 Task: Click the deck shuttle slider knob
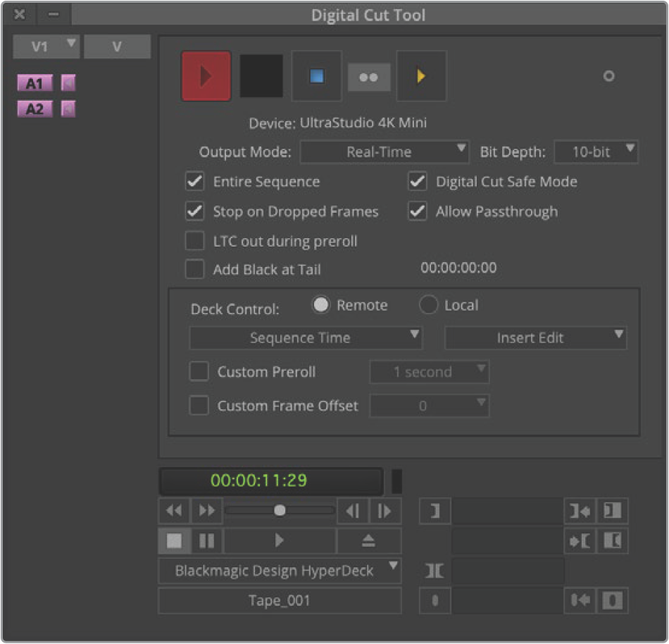coord(280,510)
